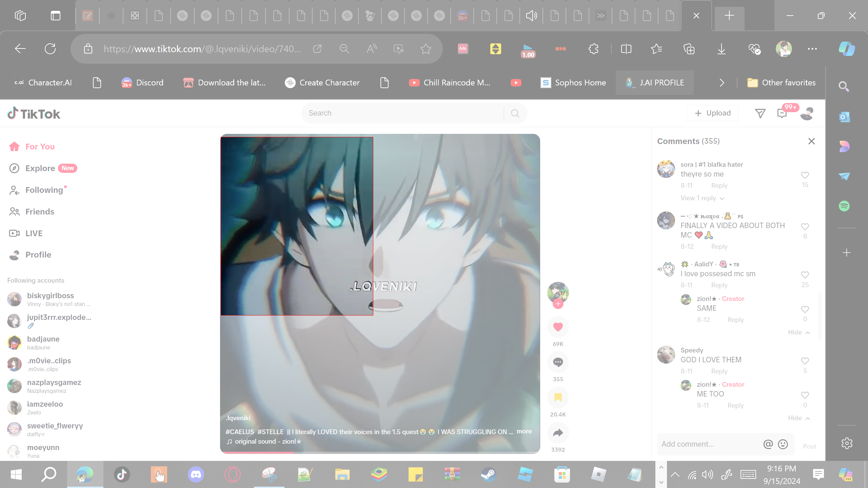Go to the Following feed
The width and height of the screenshot is (868, 488).
[44, 190]
